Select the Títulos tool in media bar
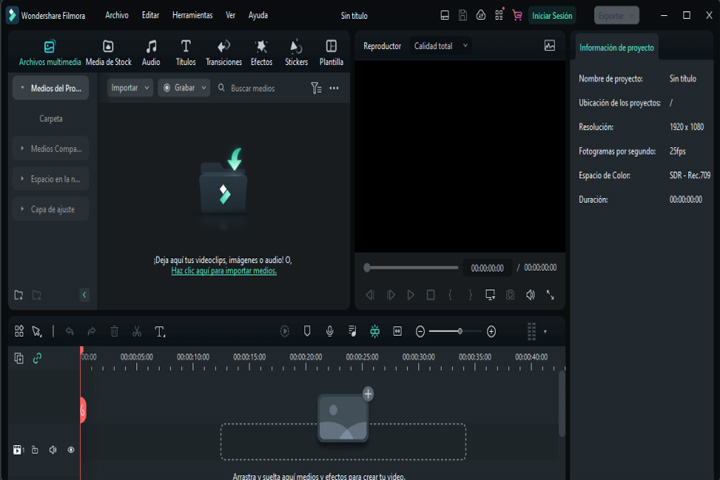 186,53
